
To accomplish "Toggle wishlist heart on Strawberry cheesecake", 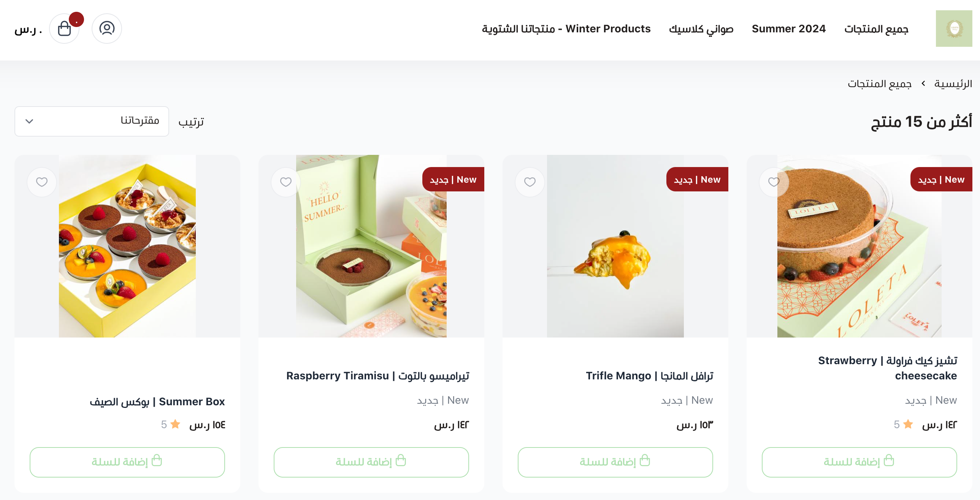I will pos(774,182).
